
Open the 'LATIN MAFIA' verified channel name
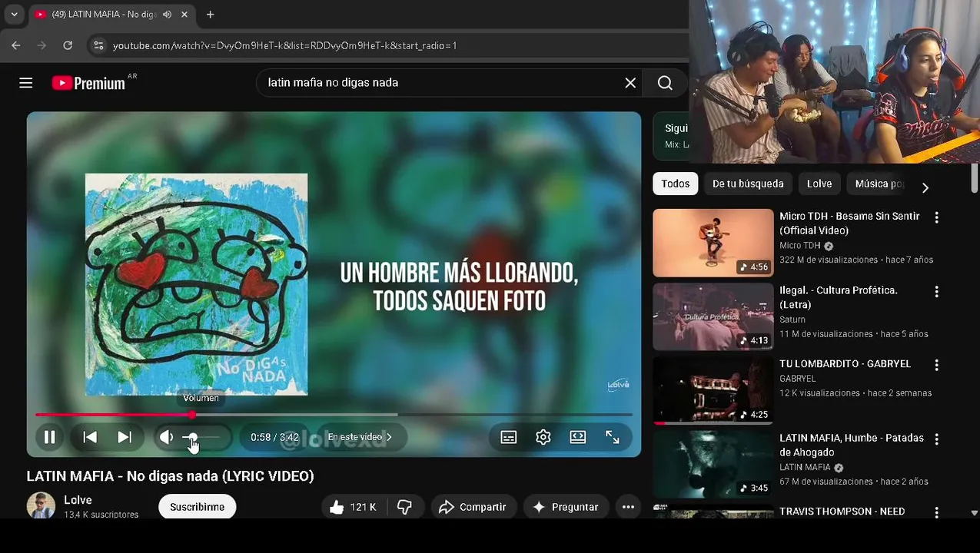coord(805,467)
